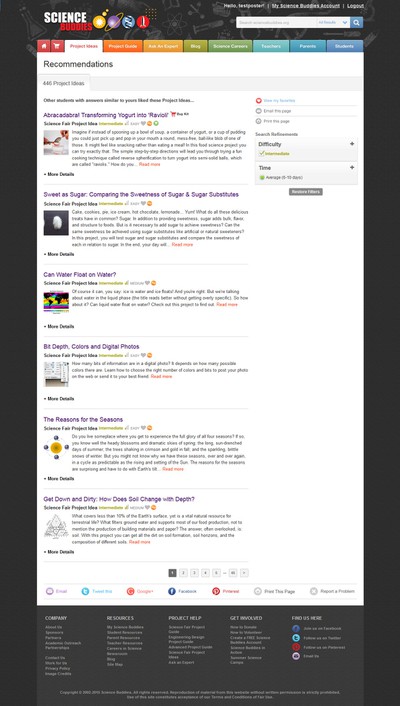
Task: Click the Pinterest share icon
Action: tap(216, 591)
